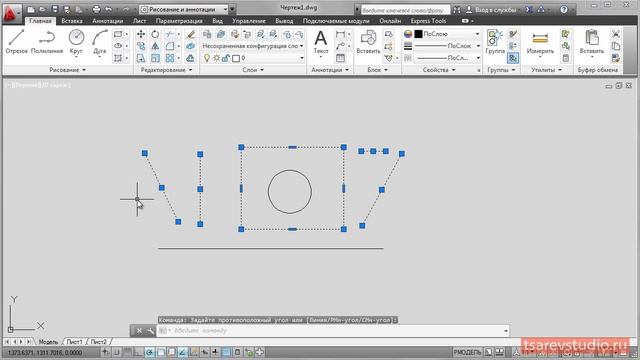
Task: Toggle Polar tracking in status bar
Action: pos(150,352)
